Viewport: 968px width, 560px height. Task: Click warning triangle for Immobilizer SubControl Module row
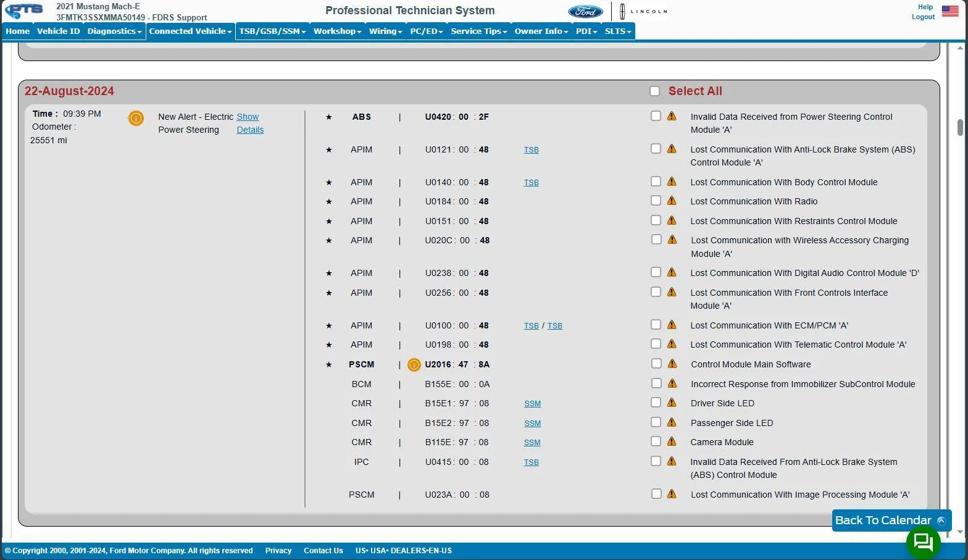point(672,383)
